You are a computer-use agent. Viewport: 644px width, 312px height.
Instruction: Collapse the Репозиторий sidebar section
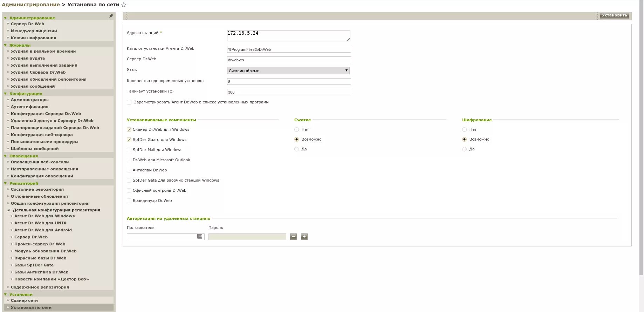pos(5,183)
